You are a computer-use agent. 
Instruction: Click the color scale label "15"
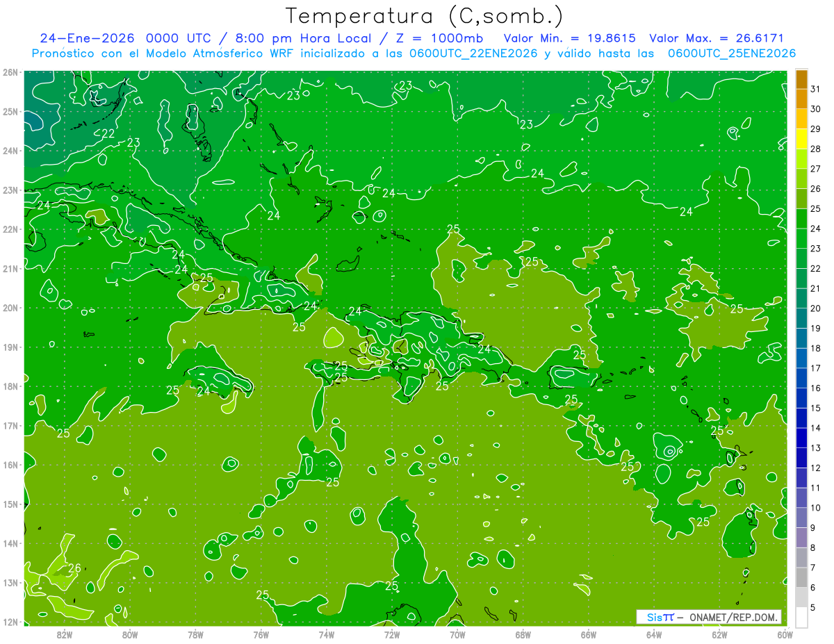click(816, 408)
